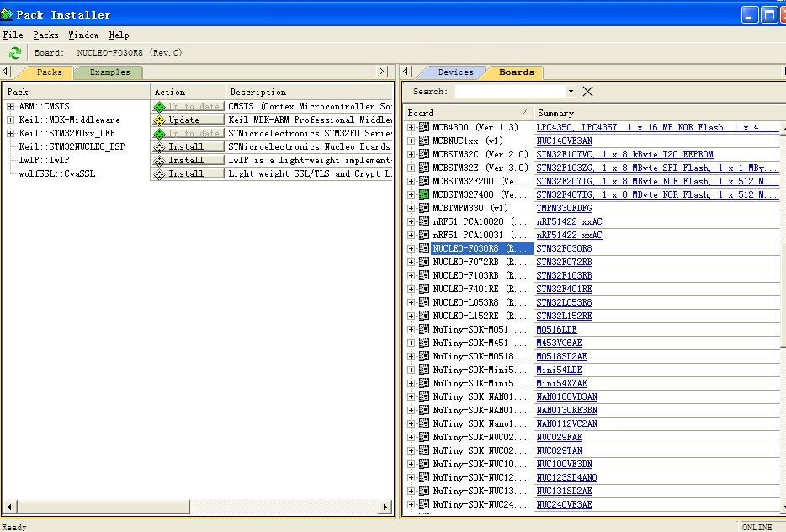Select the Packs tab
Screen dimensions: 786x532
[x=49, y=72]
